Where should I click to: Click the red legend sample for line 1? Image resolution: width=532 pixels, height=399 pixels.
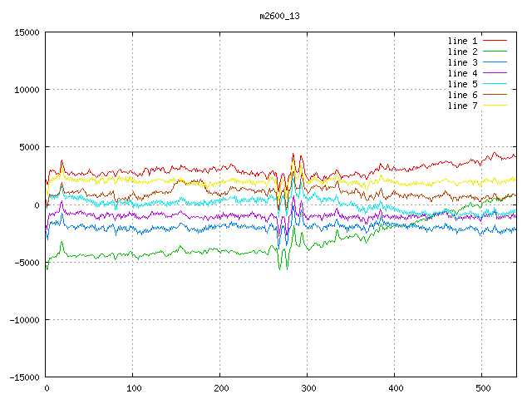(495, 41)
